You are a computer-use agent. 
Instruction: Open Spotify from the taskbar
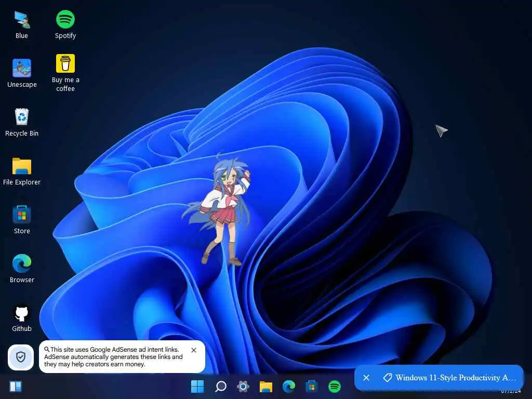tap(335, 386)
